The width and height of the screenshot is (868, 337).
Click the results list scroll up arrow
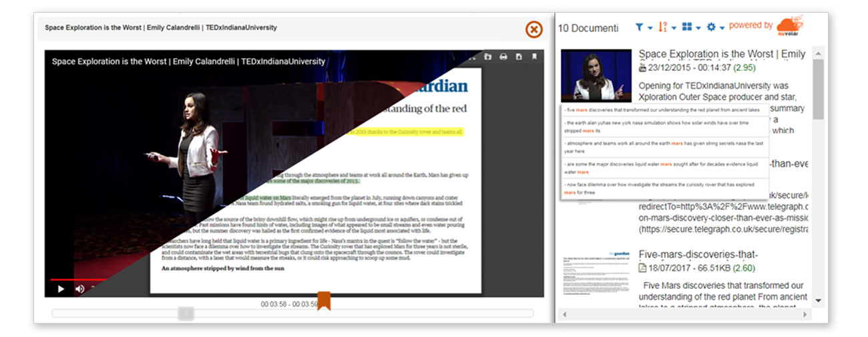(818, 52)
